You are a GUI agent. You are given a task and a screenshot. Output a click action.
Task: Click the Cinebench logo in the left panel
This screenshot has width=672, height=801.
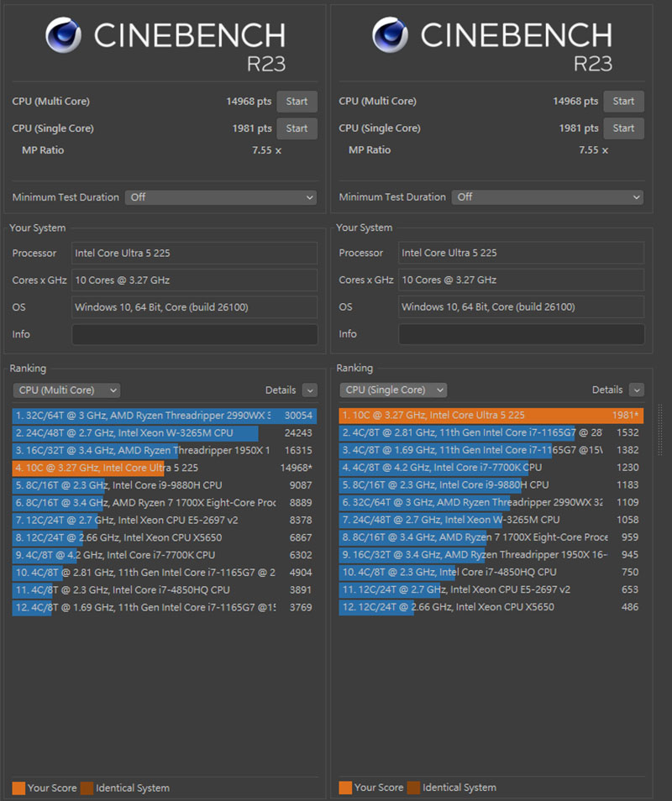click(64, 36)
